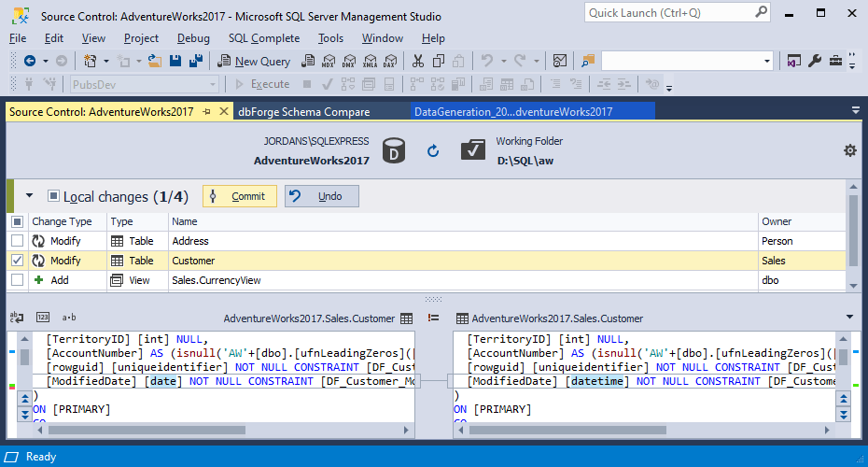Open the Edit menu
This screenshot has width=868, height=467.
click(x=54, y=38)
